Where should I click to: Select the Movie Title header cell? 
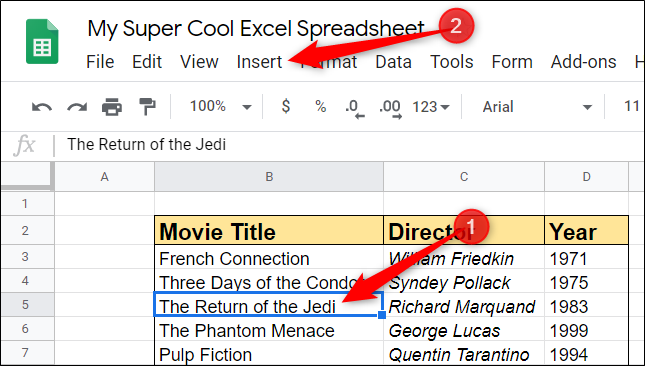click(269, 231)
